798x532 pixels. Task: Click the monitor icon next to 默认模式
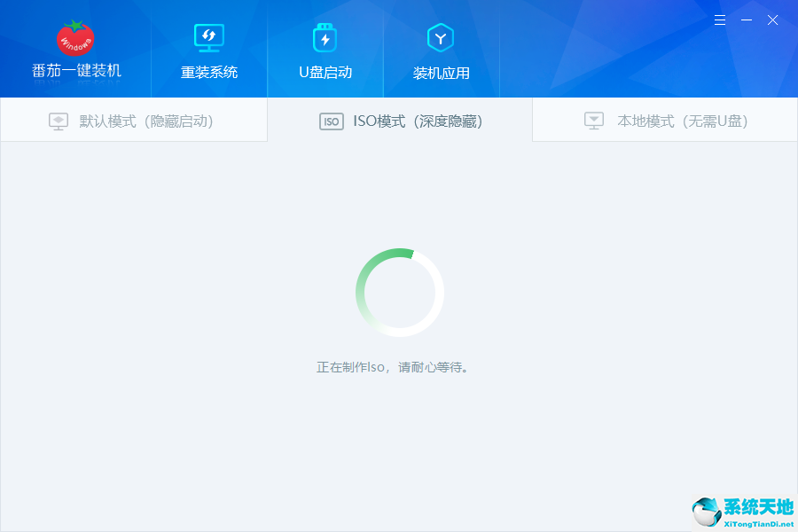pyautogui.click(x=58, y=121)
